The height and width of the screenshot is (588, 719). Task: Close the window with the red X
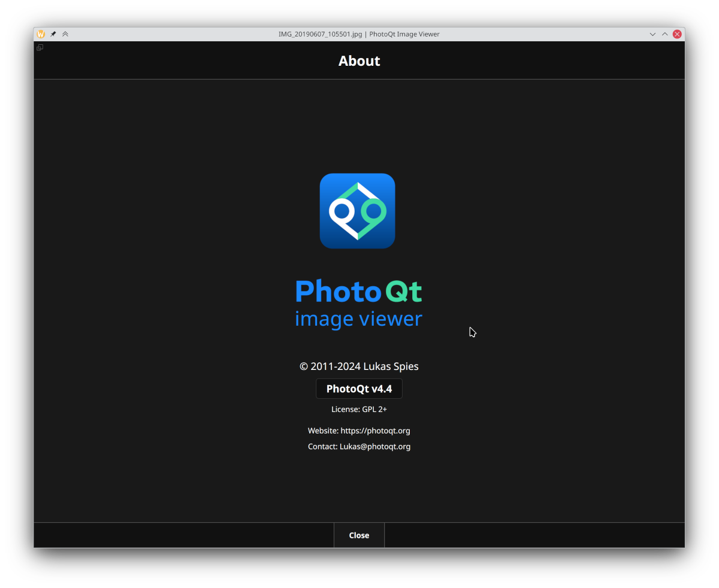pyautogui.click(x=677, y=34)
